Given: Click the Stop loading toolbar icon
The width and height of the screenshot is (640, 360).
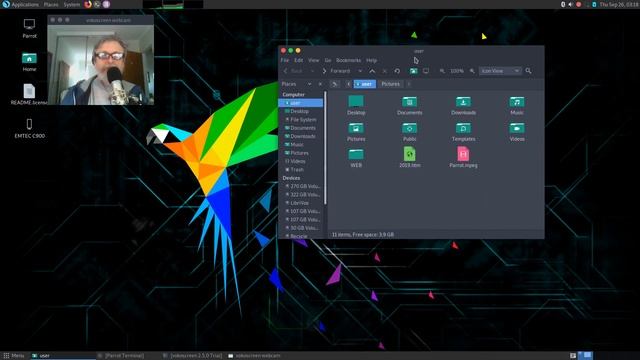Looking at the screenshot, I should 384,71.
